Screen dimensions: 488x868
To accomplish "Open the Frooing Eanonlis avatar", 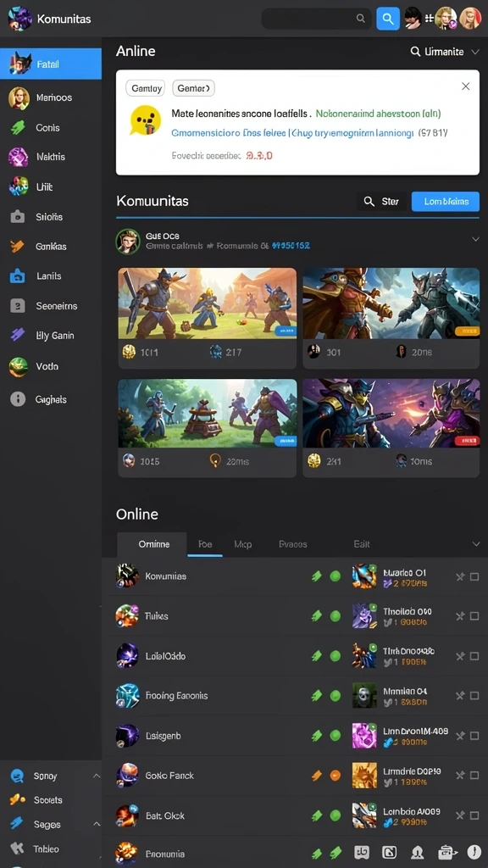I will [x=127, y=696].
